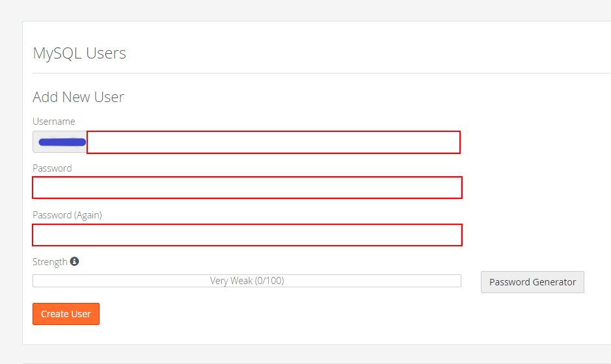Click the Strength label text

[50, 261]
